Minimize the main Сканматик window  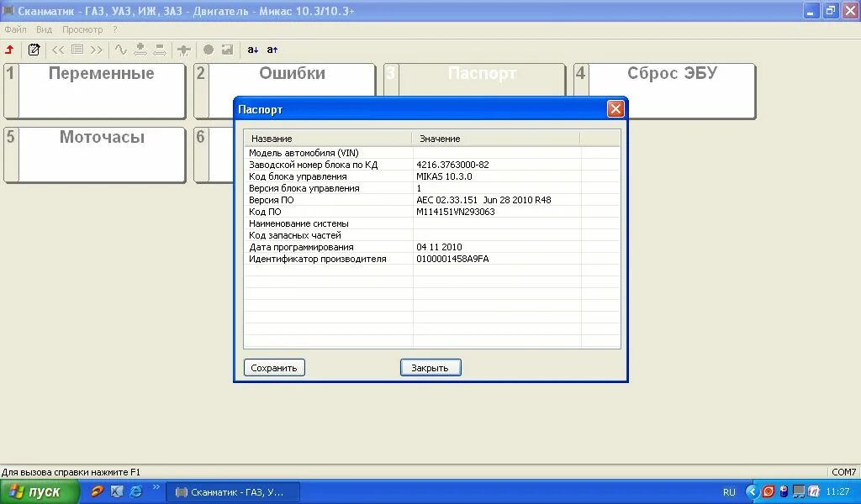click(811, 10)
